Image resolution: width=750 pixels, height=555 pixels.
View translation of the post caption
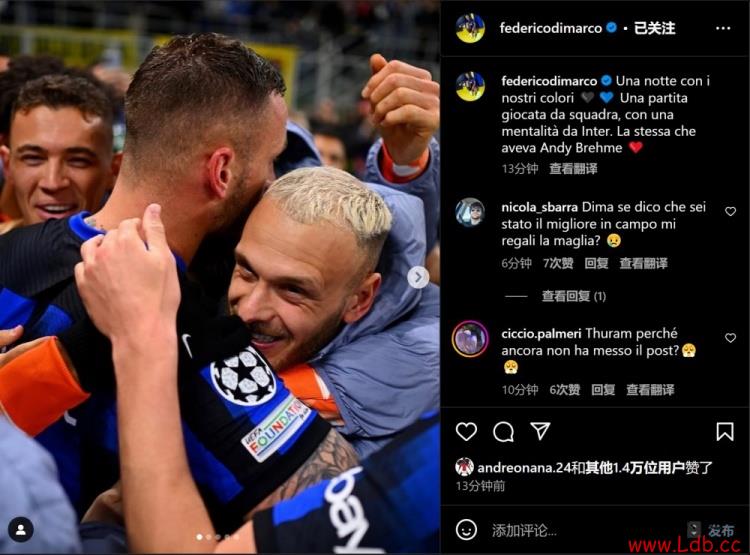573,168
